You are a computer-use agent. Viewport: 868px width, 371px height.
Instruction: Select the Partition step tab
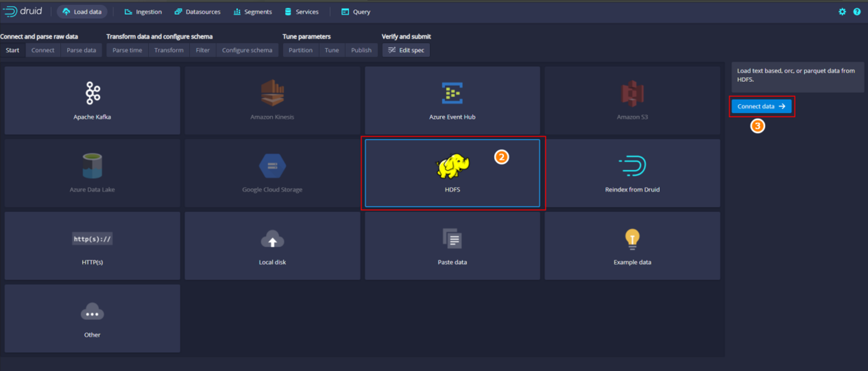(301, 50)
